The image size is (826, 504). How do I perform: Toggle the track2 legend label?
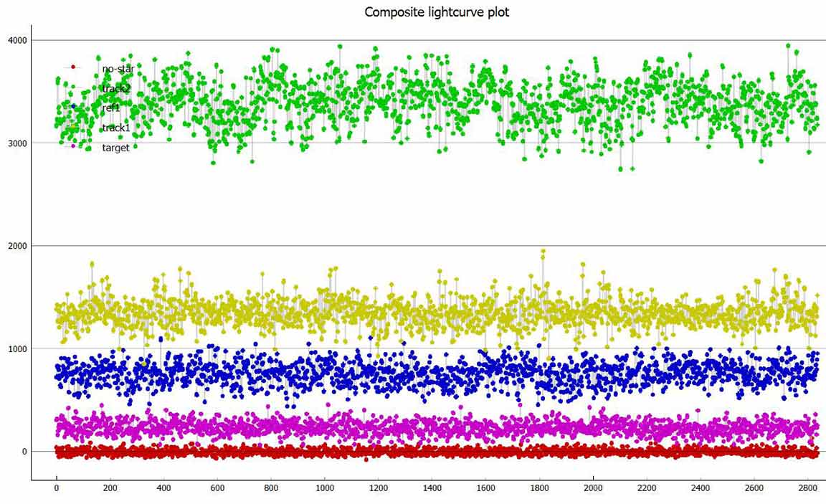tap(116, 88)
